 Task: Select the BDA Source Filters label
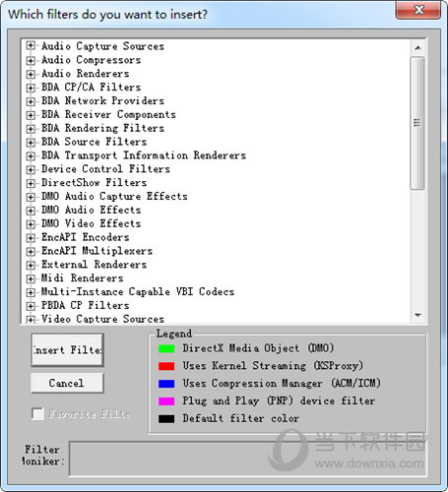95,142
